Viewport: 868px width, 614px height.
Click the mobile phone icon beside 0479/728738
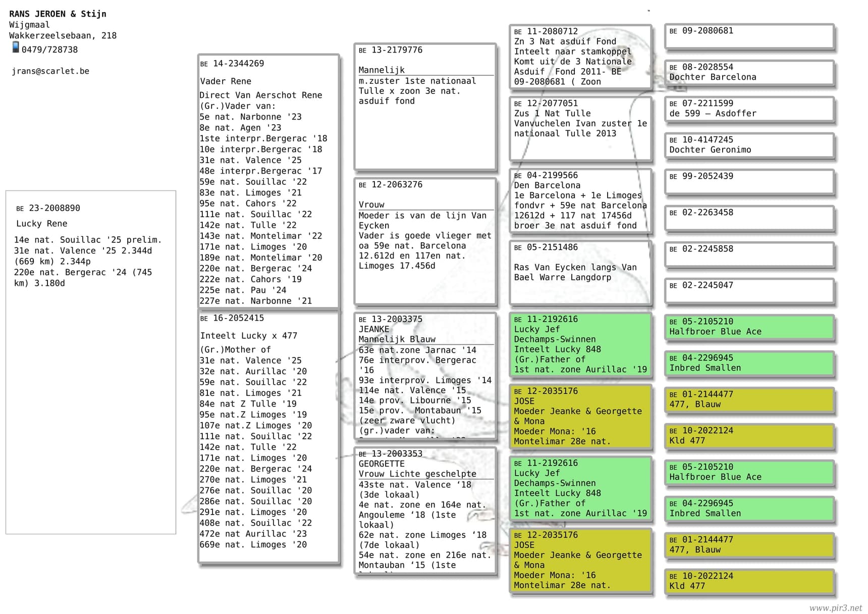click(16, 47)
